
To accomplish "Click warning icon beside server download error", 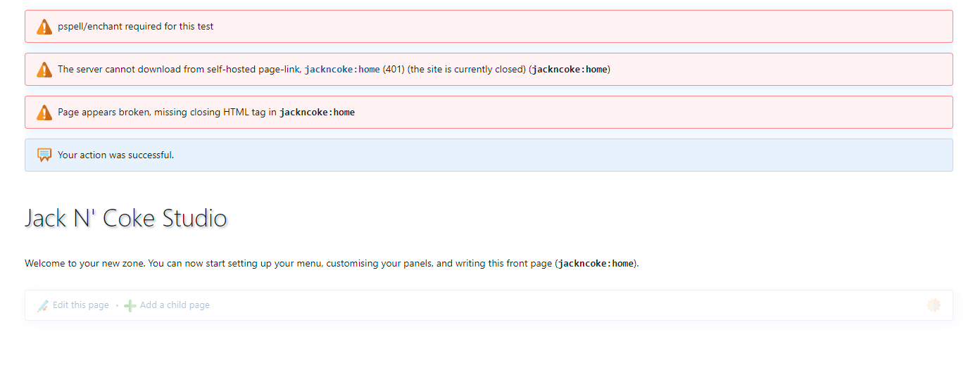I will pyautogui.click(x=44, y=70).
